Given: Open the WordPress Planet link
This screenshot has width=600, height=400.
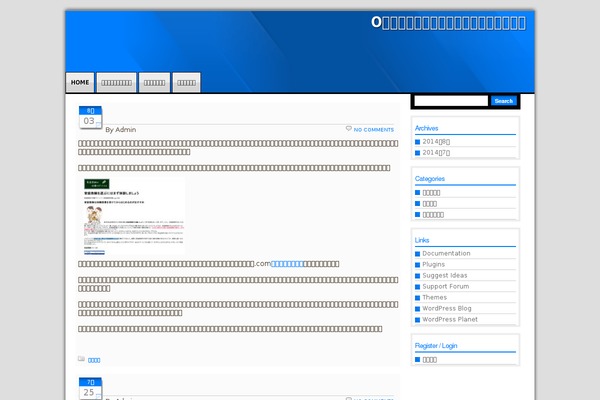Looking at the screenshot, I should 450,319.
